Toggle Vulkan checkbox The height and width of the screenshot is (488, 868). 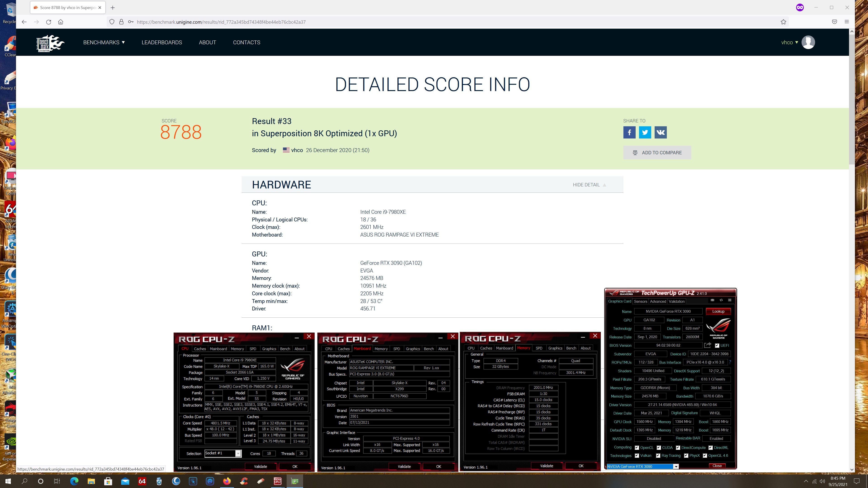pos(637,456)
